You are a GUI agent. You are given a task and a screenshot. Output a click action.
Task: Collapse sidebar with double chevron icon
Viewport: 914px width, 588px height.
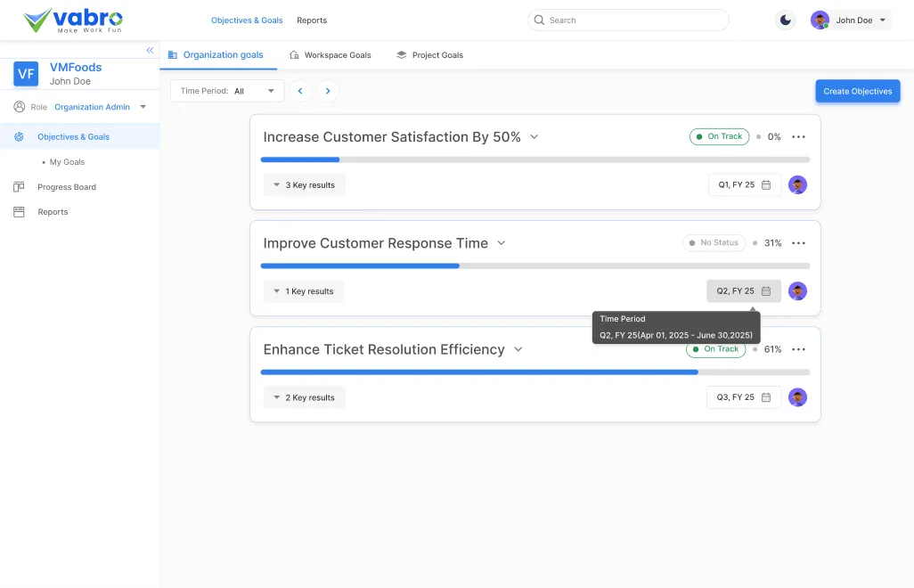pos(150,51)
